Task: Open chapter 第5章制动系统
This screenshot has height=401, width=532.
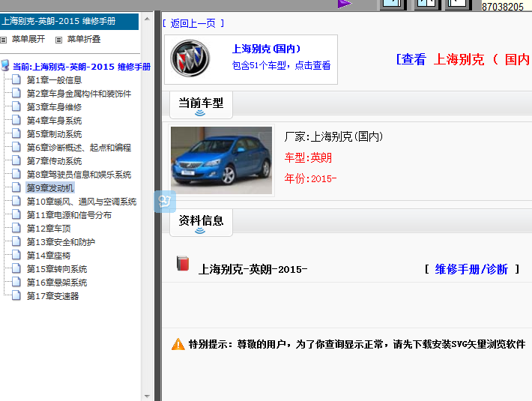Action: (54, 134)
